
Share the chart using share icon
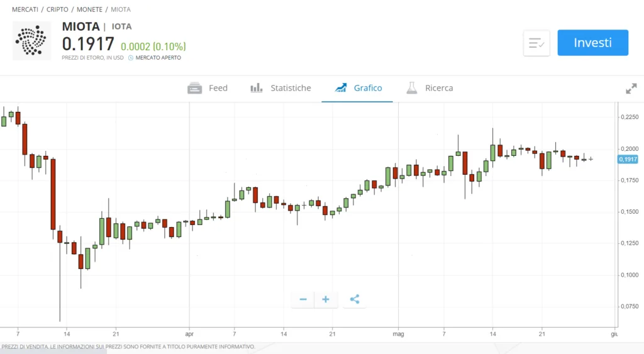click(x=355, y=299)
